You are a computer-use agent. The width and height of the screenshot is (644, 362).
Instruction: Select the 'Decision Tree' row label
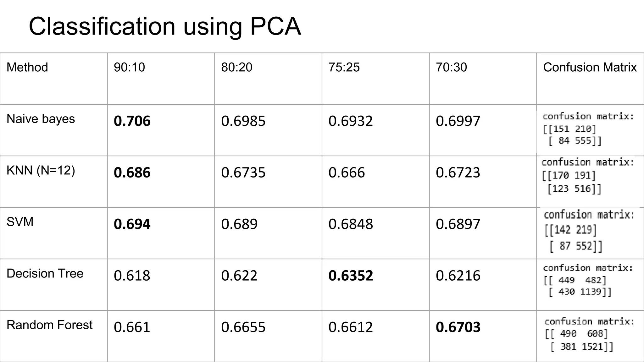point(45,273)
